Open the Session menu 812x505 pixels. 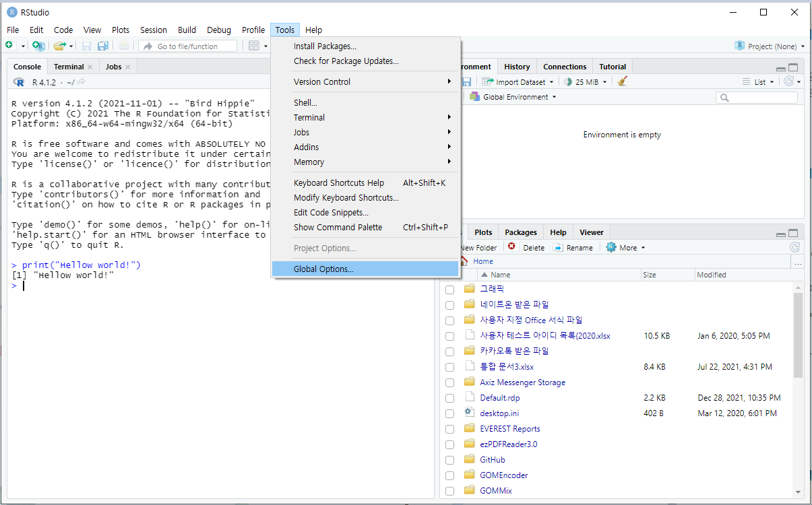click(154, 30)
